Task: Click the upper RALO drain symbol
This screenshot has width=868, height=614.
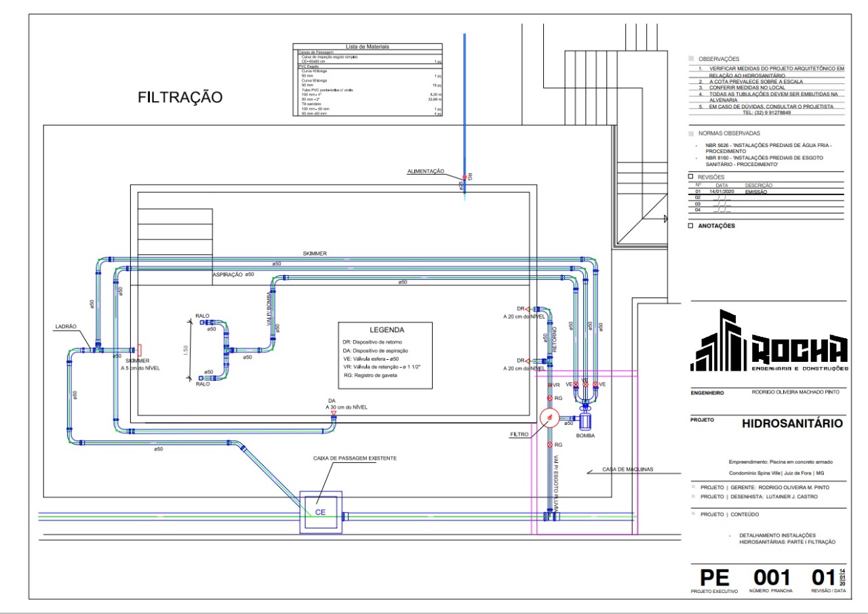Action: point(202,323)
